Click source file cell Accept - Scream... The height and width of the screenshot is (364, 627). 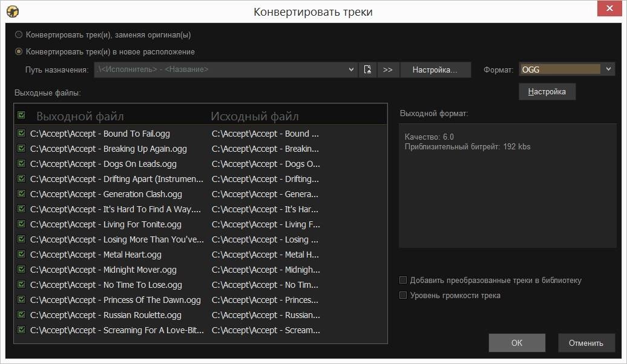(x=266, y=330)
